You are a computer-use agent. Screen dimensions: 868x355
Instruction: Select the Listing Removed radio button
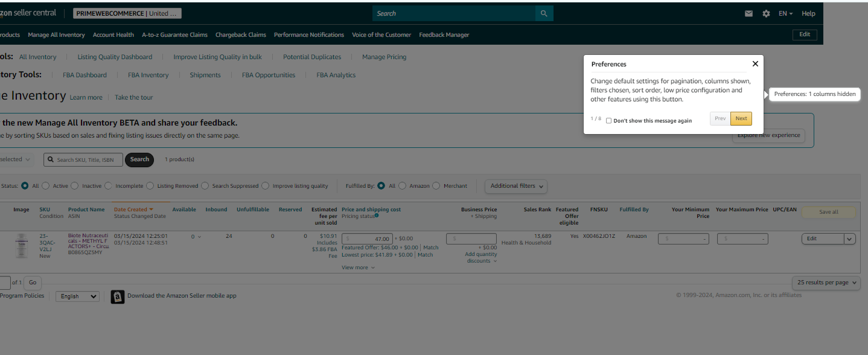click(150, 186)
